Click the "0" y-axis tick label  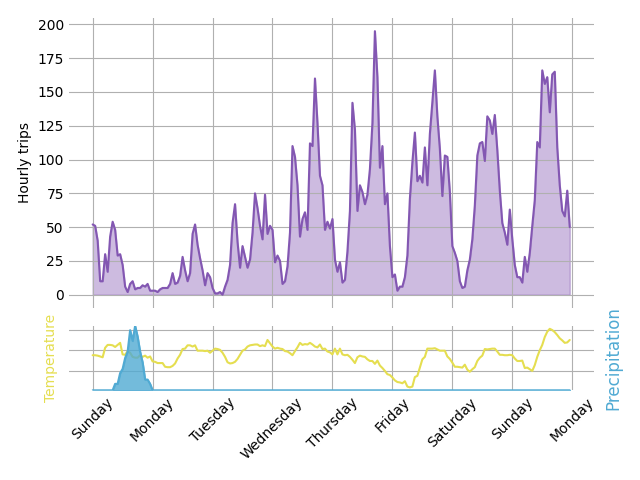(59, 295)
